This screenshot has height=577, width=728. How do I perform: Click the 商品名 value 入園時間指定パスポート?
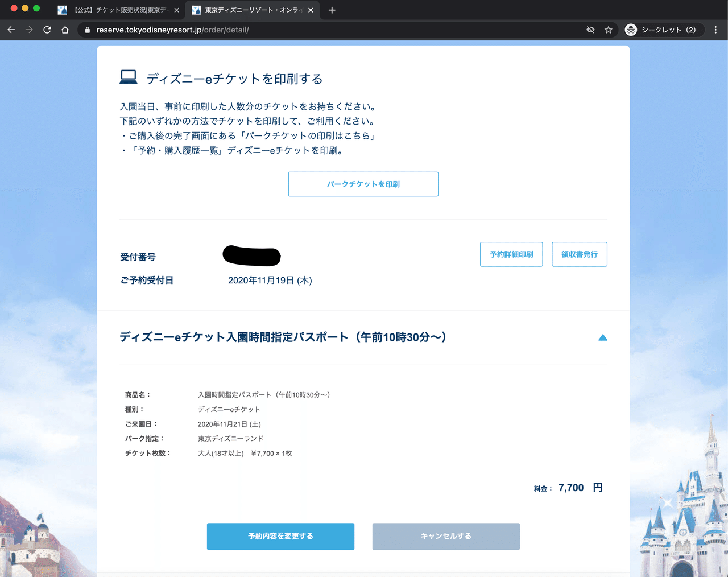pyautogui.click(x=264, y=395)
